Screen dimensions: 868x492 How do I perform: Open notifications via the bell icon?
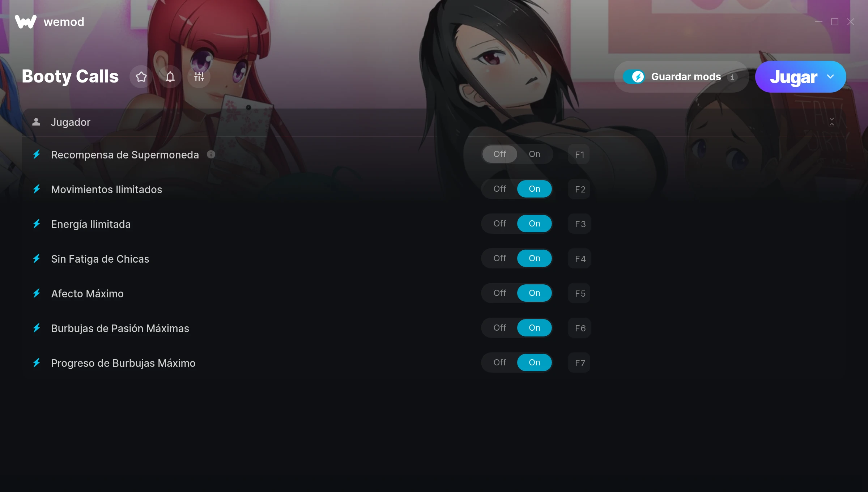pos(170,77)
